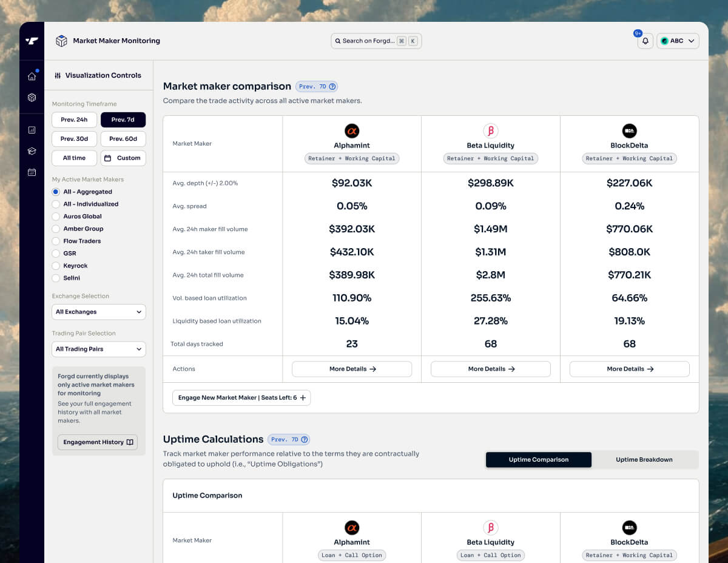Choose Custom timeframe with calendar icon

(x=123, y=158)
